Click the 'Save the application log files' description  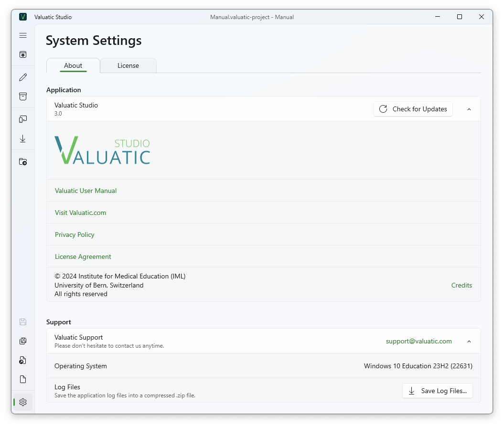tap(125, 395)
